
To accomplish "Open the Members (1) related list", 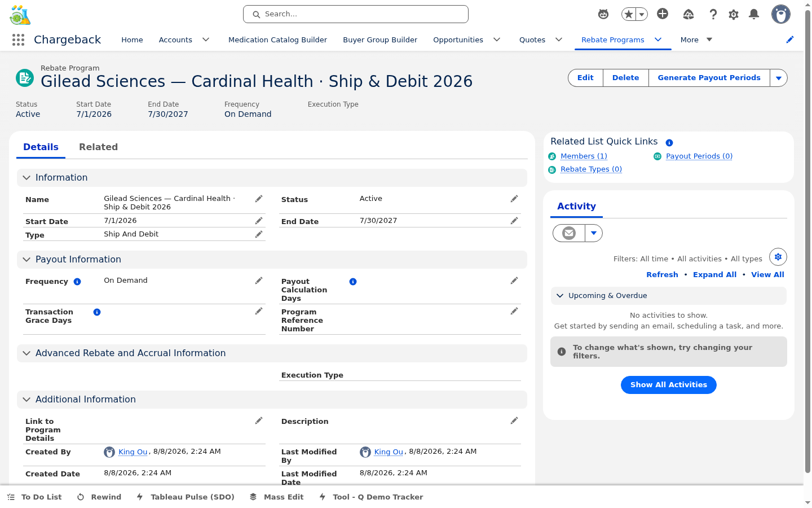I will click(x=584, y=156).
